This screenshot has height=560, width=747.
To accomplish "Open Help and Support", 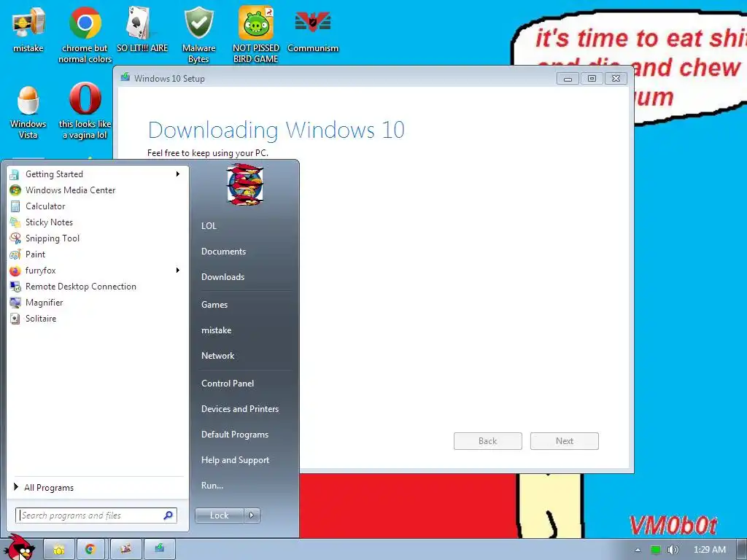I will pos(235,460).
